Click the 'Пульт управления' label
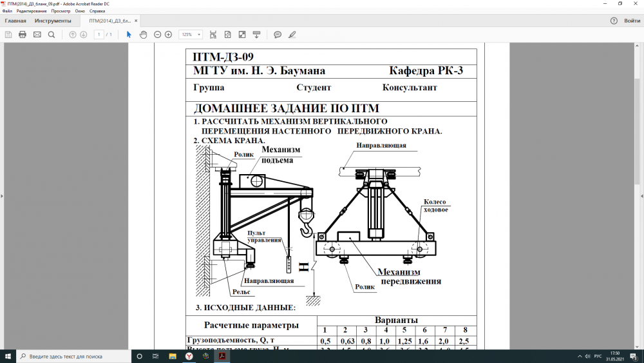This screenshot has width=644, height=363. 264,237
